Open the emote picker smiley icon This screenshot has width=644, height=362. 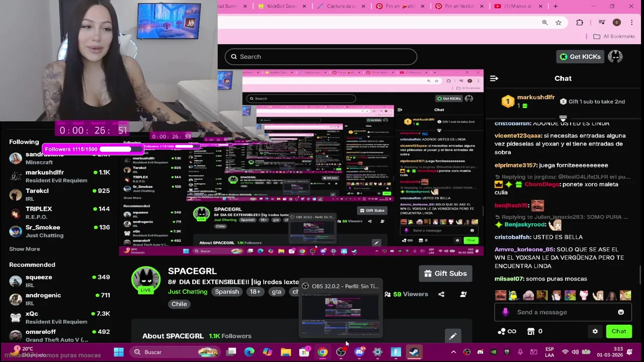coord(621,312)
